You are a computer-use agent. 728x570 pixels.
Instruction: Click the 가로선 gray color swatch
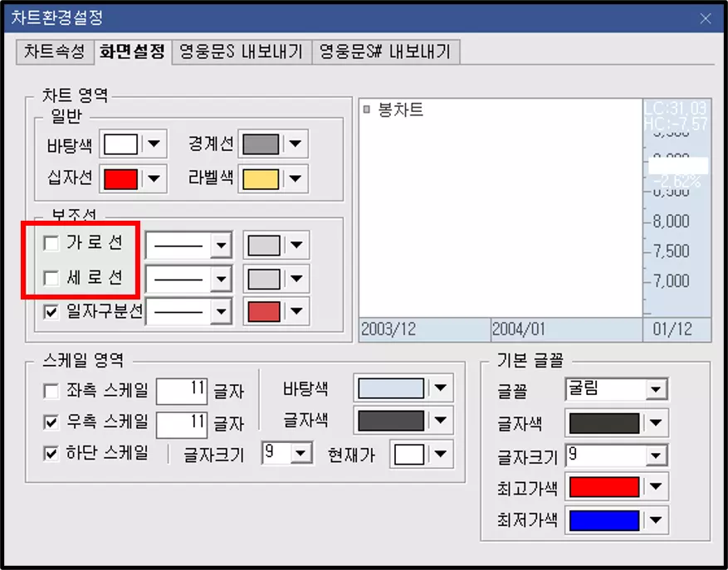pyautogui.click(x=264, y=246)
